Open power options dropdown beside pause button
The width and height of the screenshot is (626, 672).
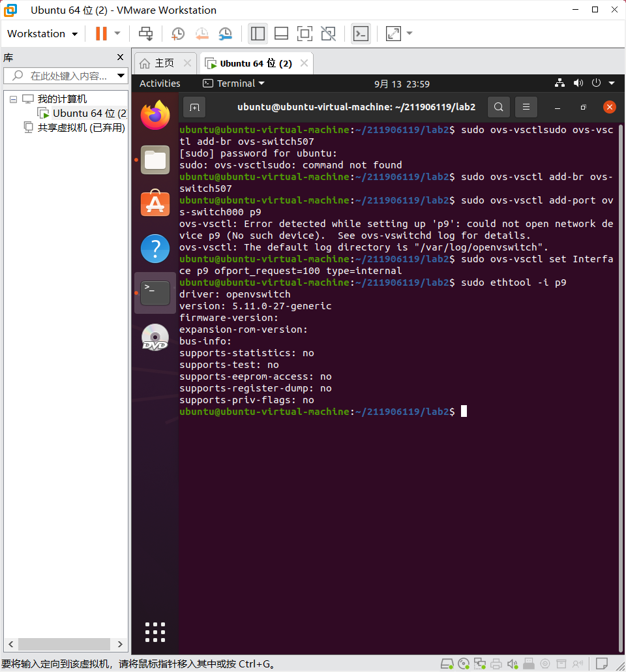tap(117, 33)
